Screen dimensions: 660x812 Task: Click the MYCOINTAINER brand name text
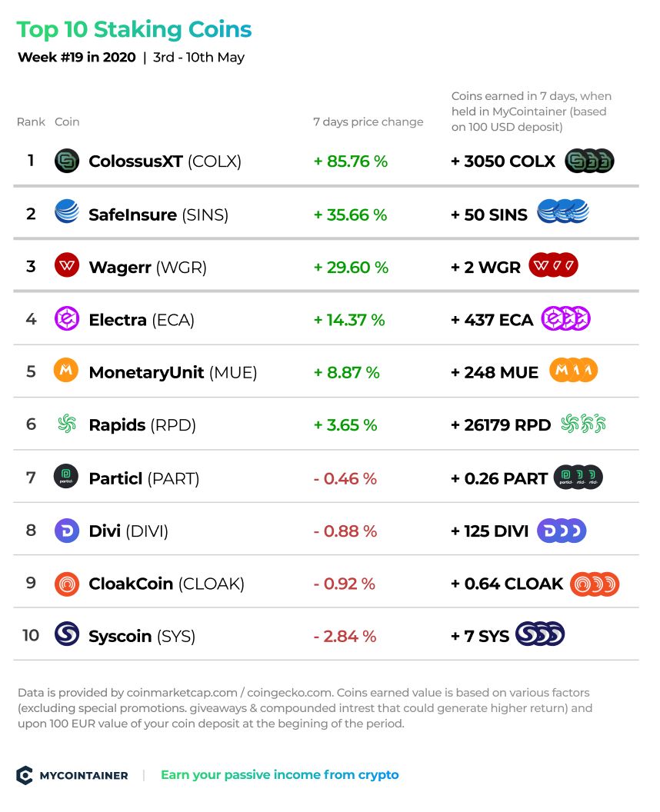pyautogui.click(x=84, y=776)
